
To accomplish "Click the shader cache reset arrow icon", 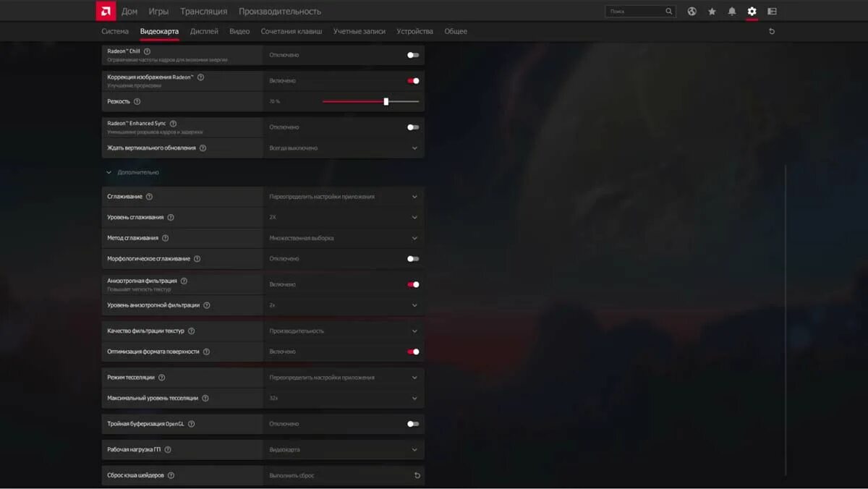I will 417,475.
